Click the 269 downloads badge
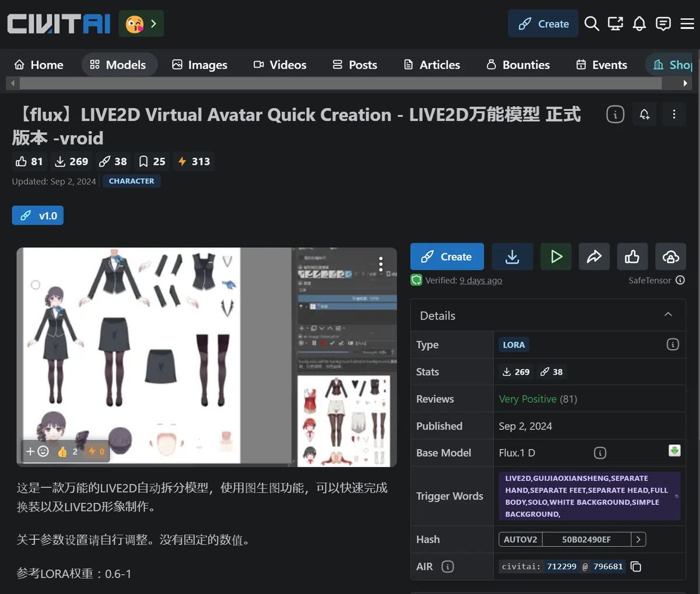This screenshot has width=700, height=594. 71,161
